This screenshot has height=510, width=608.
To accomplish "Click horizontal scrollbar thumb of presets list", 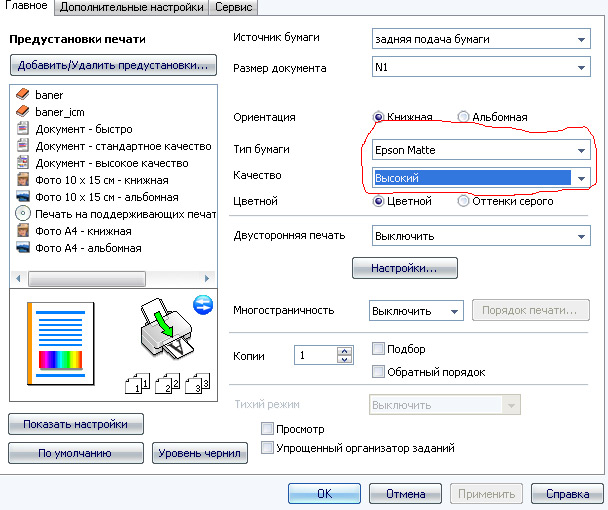I will (87, 278).
